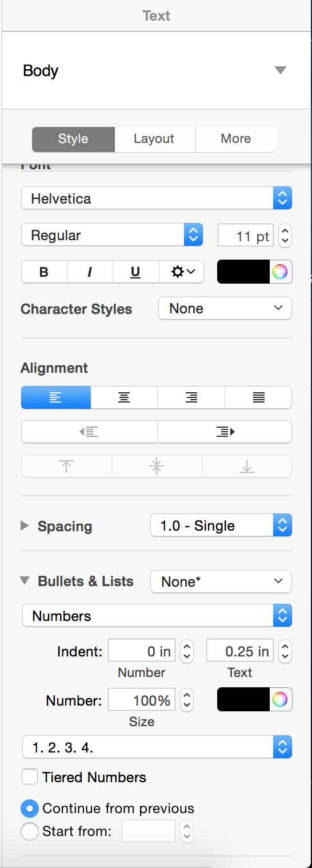312x868 pixels.
Task: Switch to the Layout tab
Action: point(154,139)
